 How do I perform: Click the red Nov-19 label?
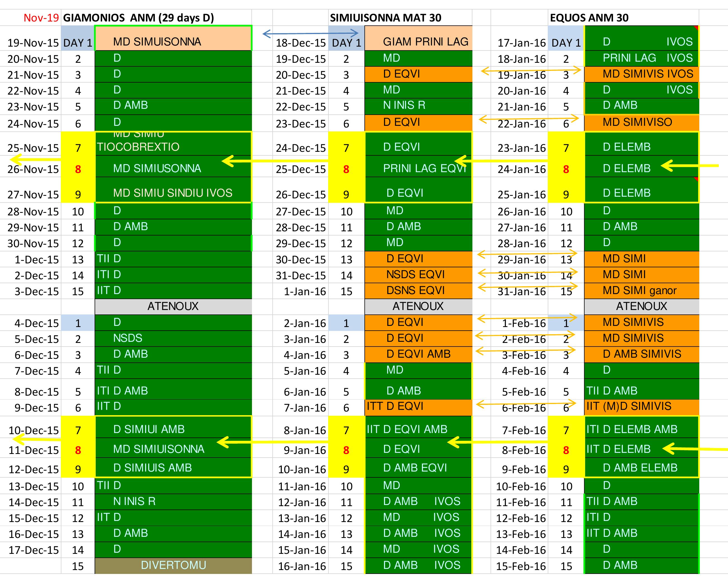click(41, 18)
